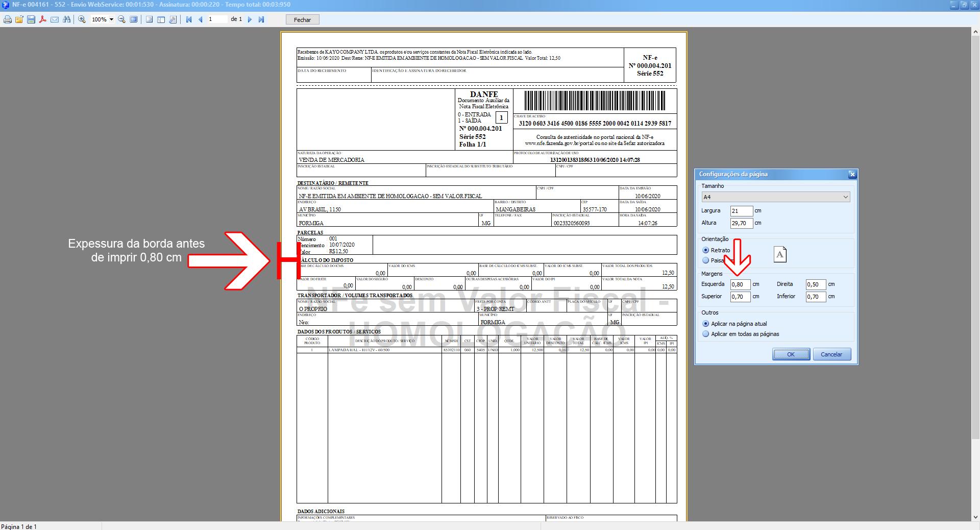Go to next page arrow
Viewport: 980px width, 530px height.
[250, 19]
